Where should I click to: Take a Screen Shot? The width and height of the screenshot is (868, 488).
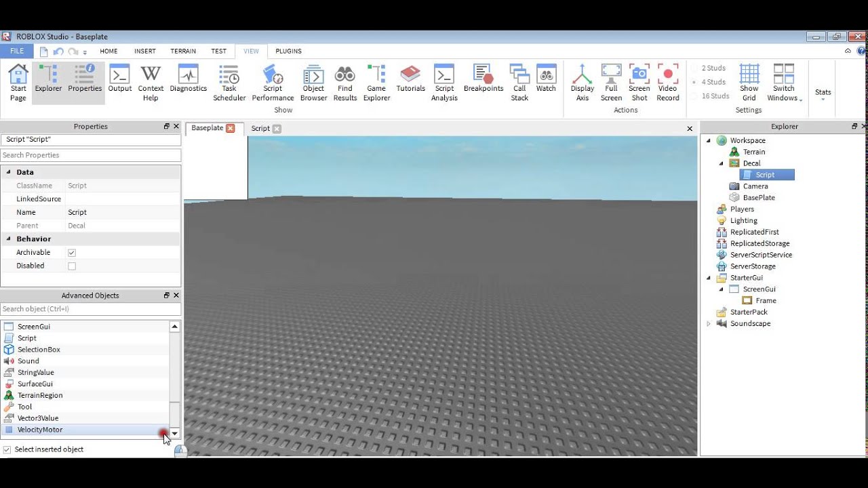pyautogui.click(x=639, y=83)
